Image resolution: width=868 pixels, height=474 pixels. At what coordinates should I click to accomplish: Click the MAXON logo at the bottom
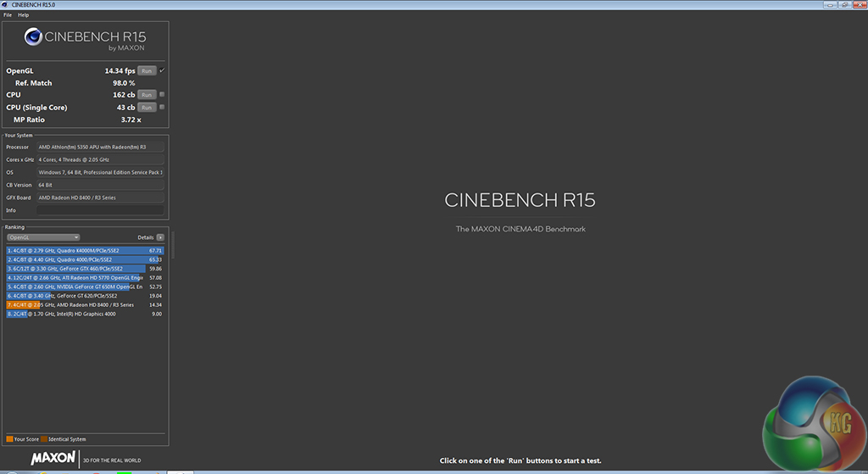coord(53,459)
